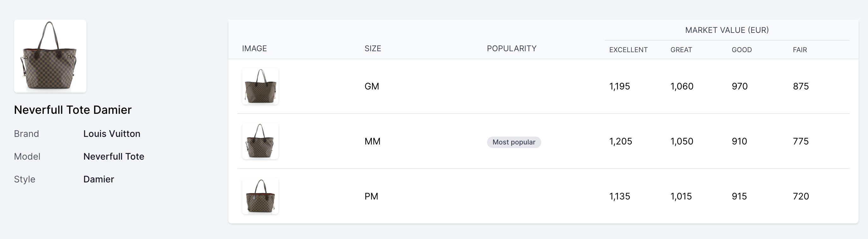Image resolution: width=868 pixels, height=239 pixels.
Task: Click the GREAT column header
Action: [x=681, y=50]
